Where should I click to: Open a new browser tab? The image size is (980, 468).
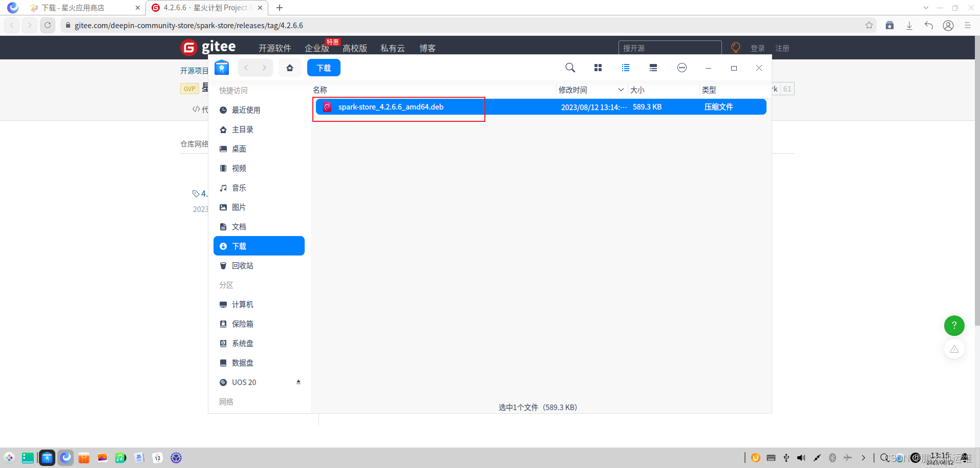[x=279, y=8]
